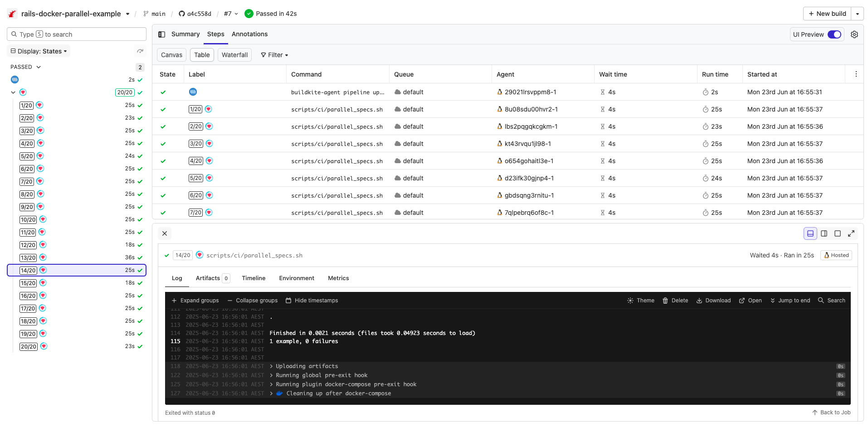868x427 pixels.
Task: Switch to Environment tab
Action: click(x=297, y=278)
